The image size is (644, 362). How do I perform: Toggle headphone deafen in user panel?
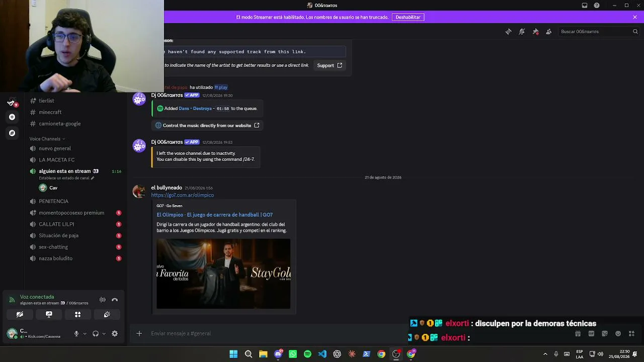click(x=96, y=333)
